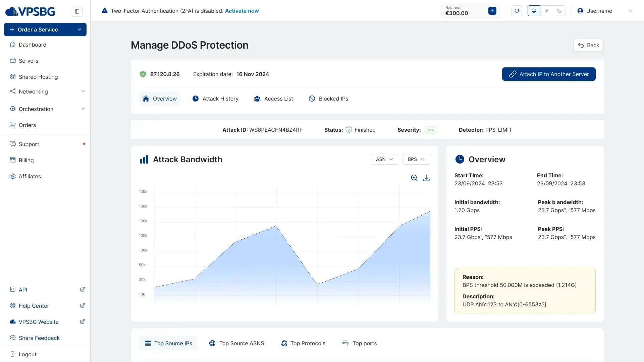Open the ASN dropdown
Viewport: 644px width, 362px height.
[x=385, y=159]
